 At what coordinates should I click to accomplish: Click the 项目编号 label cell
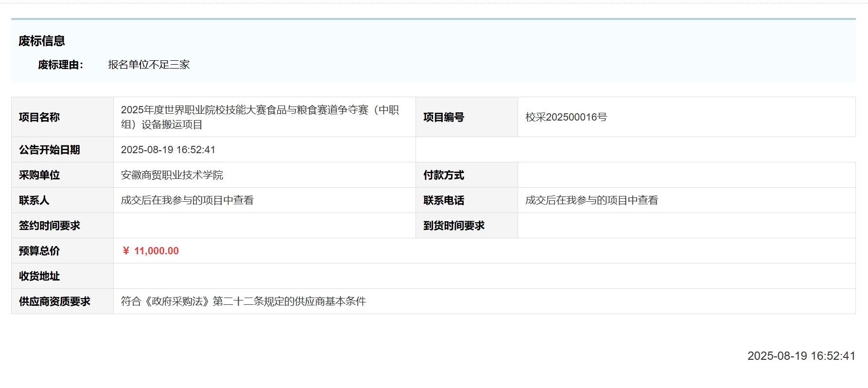pyautogui.click(x=444, y=117)
